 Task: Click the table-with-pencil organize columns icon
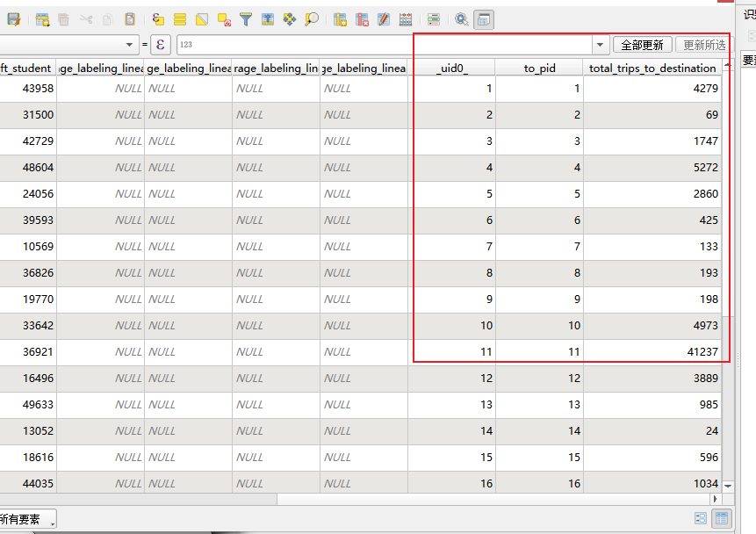[x=384, y=19]
